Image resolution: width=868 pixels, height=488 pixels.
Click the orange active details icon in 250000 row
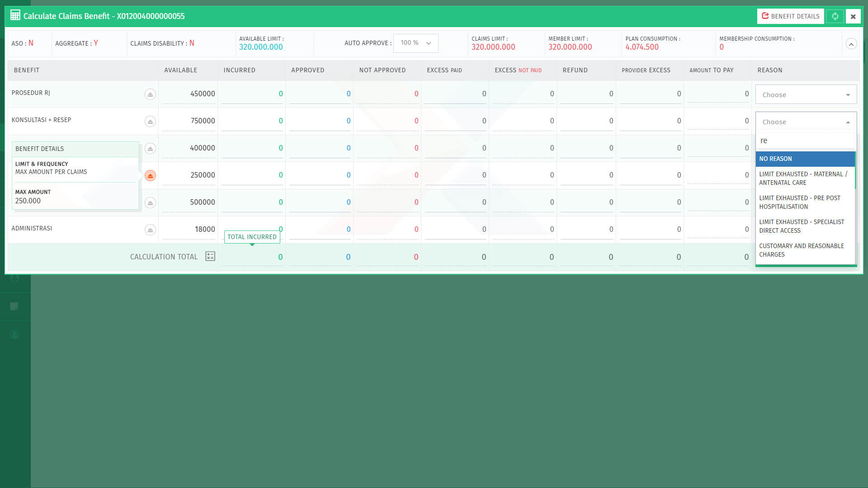click(x=150, y=175)
